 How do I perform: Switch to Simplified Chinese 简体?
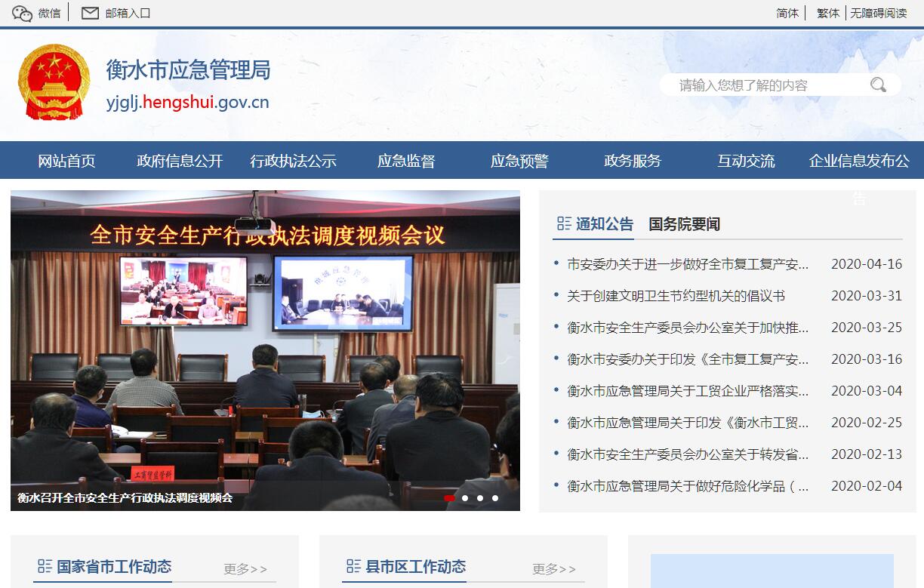787,13
